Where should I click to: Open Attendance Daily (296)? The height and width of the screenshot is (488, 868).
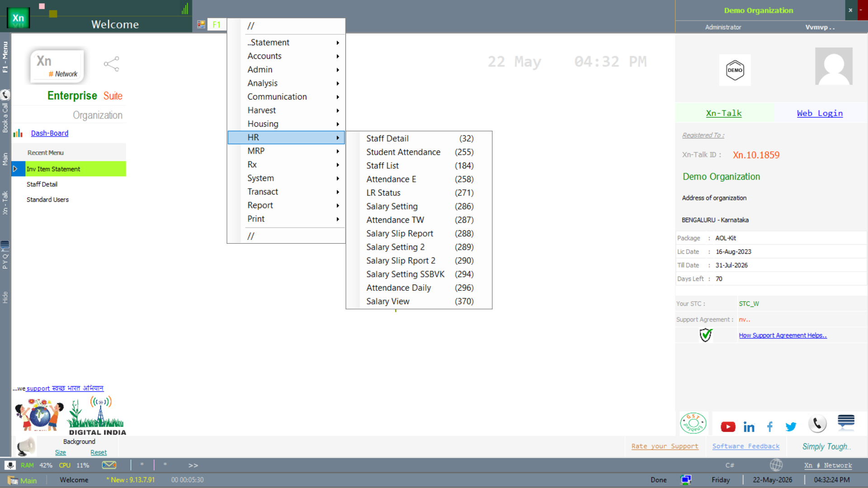pos(419,288)
